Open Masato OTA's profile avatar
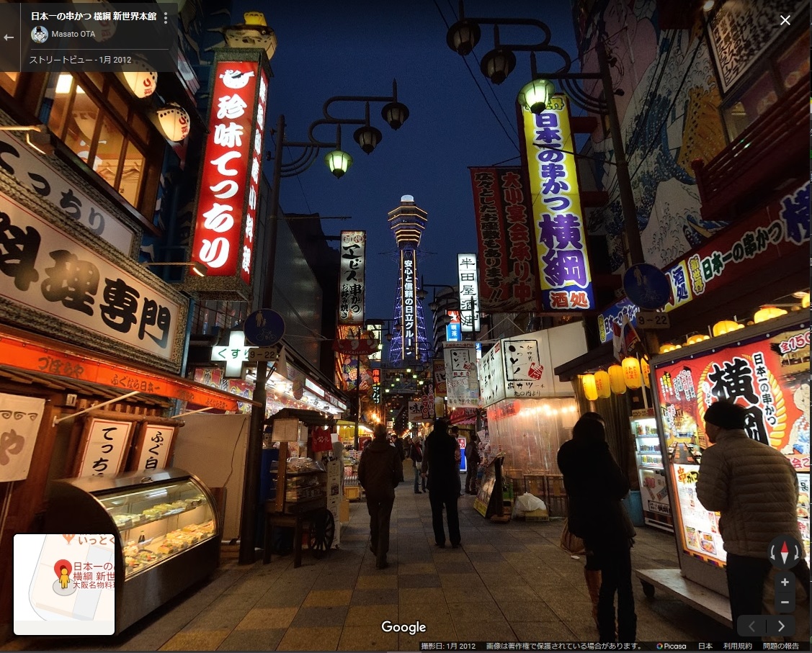Viewport: 812px width, 653px height. point(40,34)
